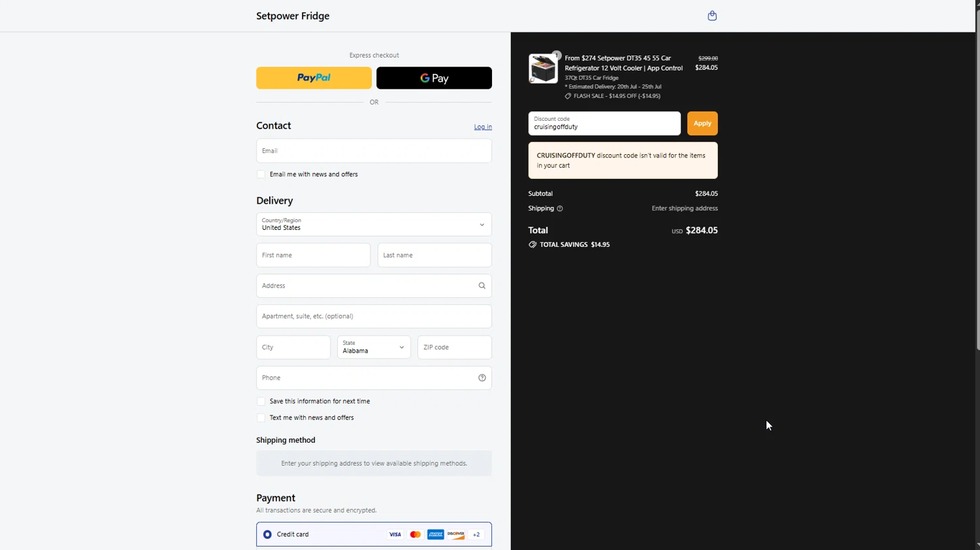
Task: Click the car fridge product thumbnail
Action: (x=543, y=69)
